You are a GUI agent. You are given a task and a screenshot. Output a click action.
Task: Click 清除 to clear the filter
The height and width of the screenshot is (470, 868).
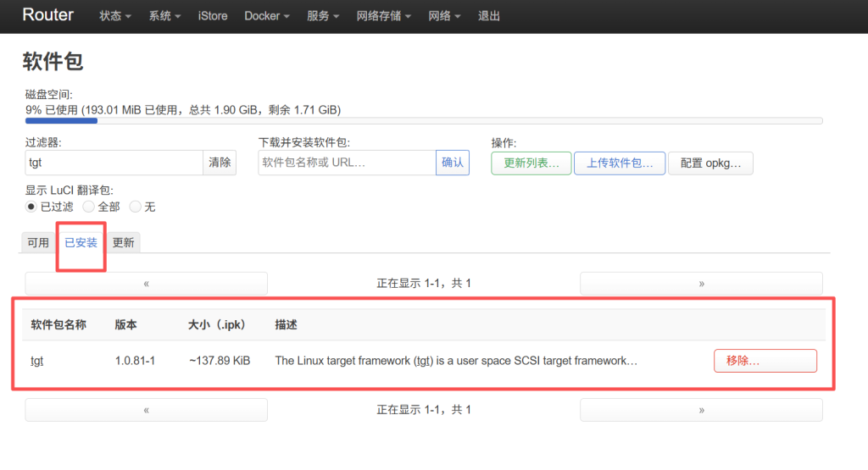(x=220, y=163)
